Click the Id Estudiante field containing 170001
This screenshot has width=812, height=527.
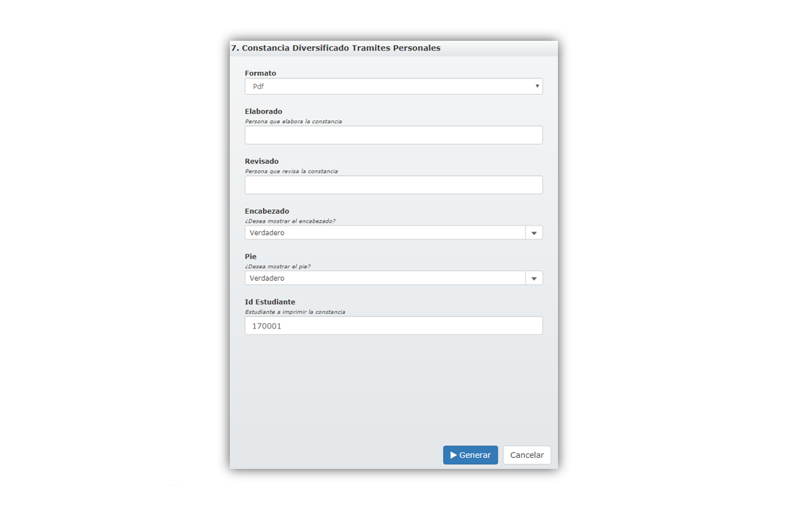[393, 326]
